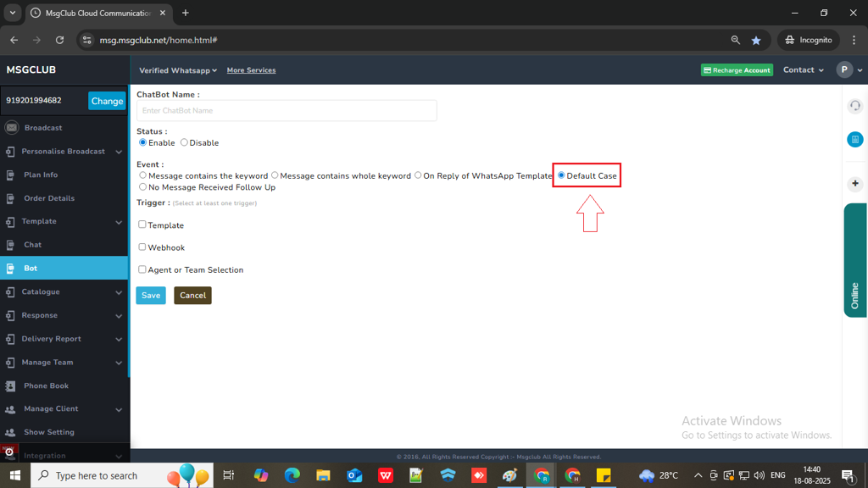Switch to the MsgClub Cloud Communication tab
The width and height of the screenshot is (868, 488).
point(98,13)
